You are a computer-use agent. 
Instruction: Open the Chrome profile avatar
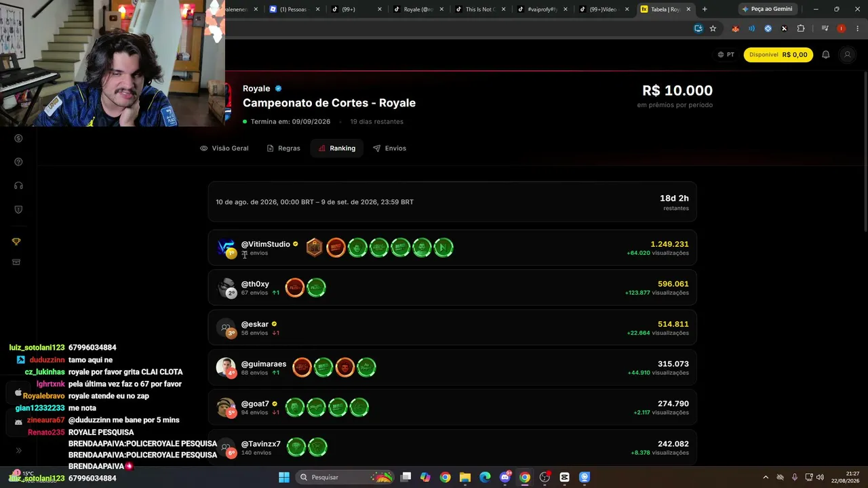click(842, 28)
